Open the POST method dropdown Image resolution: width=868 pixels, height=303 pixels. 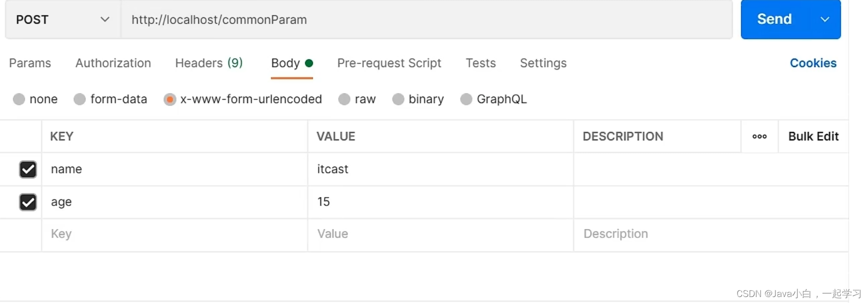[x=62, y=19]
